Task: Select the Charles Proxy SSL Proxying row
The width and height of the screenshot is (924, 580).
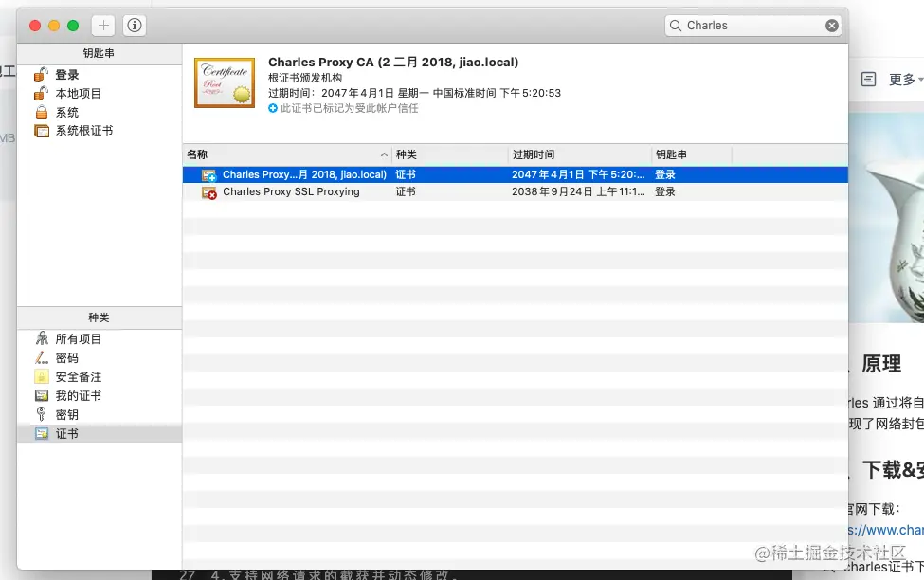Action: pyautogui.click(x=516, y=191)
